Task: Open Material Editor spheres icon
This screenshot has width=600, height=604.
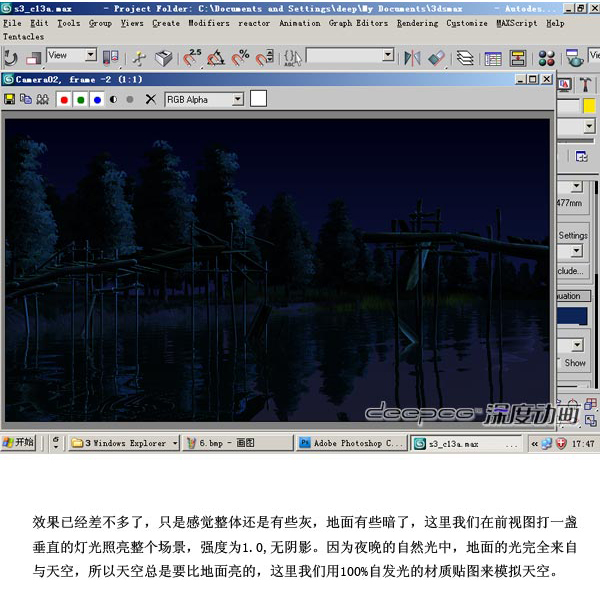Action: (x=546, y=59)
